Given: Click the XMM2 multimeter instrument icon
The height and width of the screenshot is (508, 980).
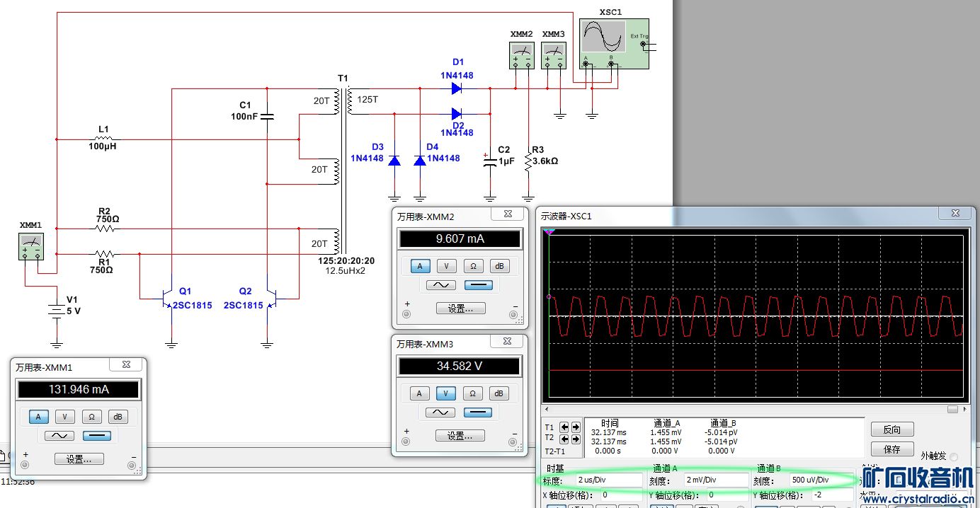Looking at the screenshot, I should point(522,54).
